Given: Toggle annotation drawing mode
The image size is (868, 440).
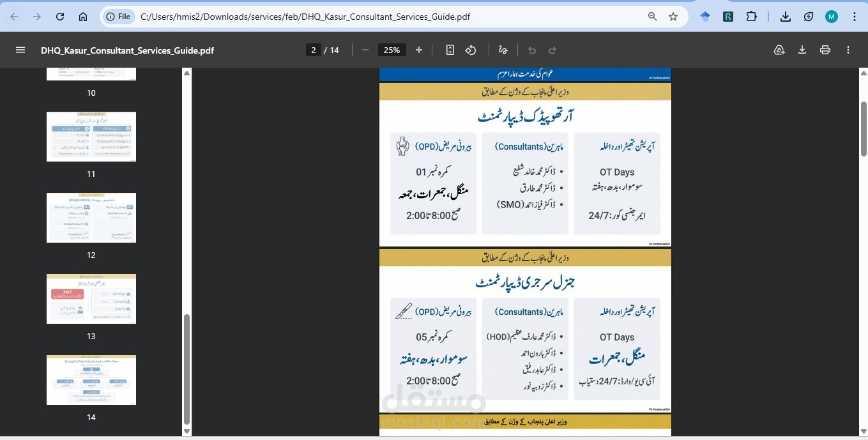Looking at the screenshot, I should tap(503, 50).
